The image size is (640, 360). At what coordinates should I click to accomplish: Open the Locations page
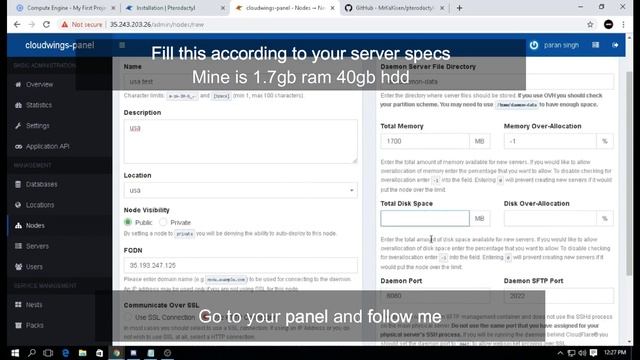(40, 205)
